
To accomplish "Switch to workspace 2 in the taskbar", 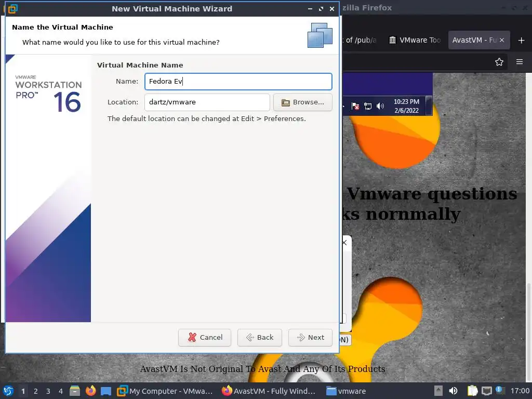I will pyautogui.click(x=36, y=391).
